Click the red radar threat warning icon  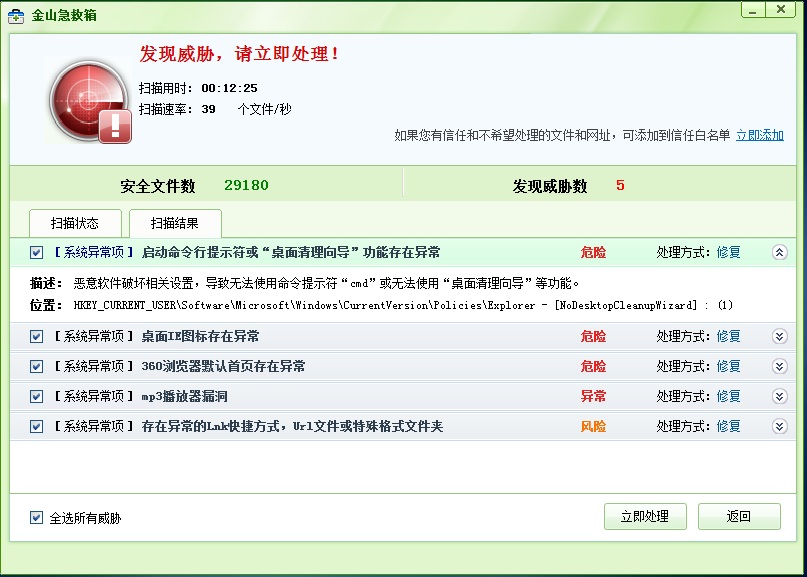[x=90, y=101]
